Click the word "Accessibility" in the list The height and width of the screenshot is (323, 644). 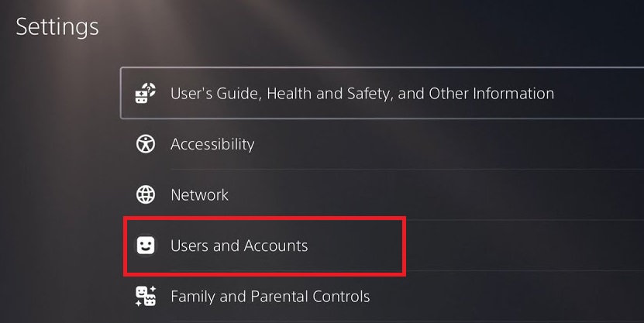pyautogui.click(x=212, y=144)
